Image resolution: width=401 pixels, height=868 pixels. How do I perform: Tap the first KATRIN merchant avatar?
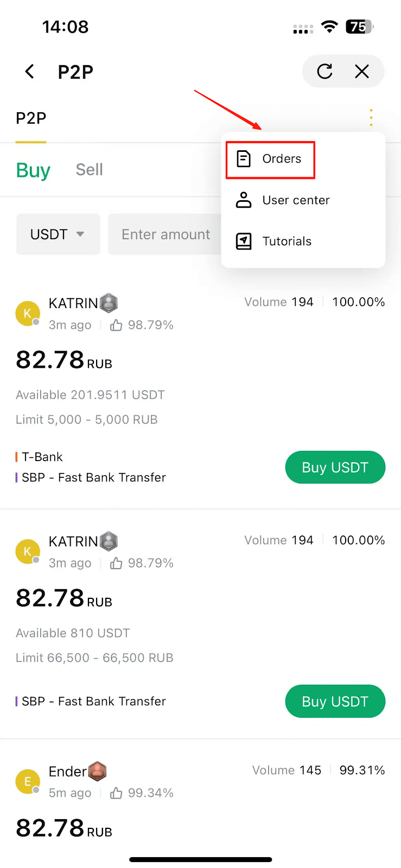[x=28, y=313]
